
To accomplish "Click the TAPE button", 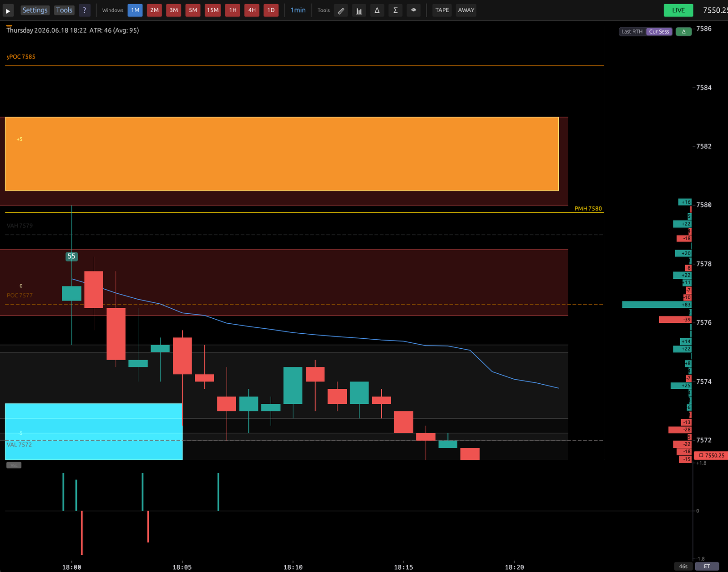I will click(442, 10).
